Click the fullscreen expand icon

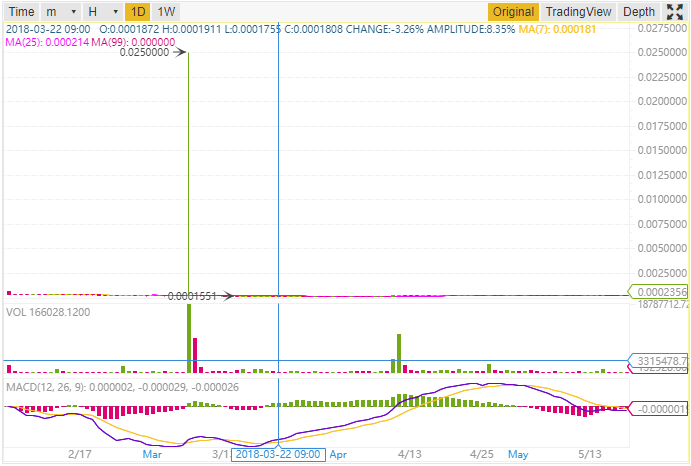[674, 12]
